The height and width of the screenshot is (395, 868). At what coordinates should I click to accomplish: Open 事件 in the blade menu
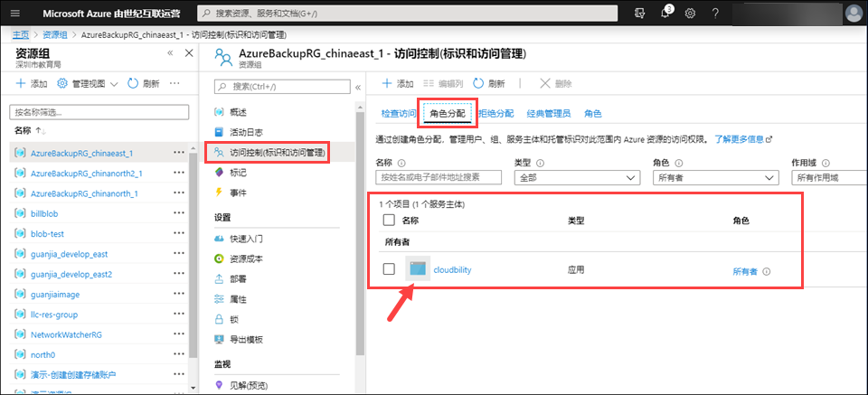[x=231, y=193]
